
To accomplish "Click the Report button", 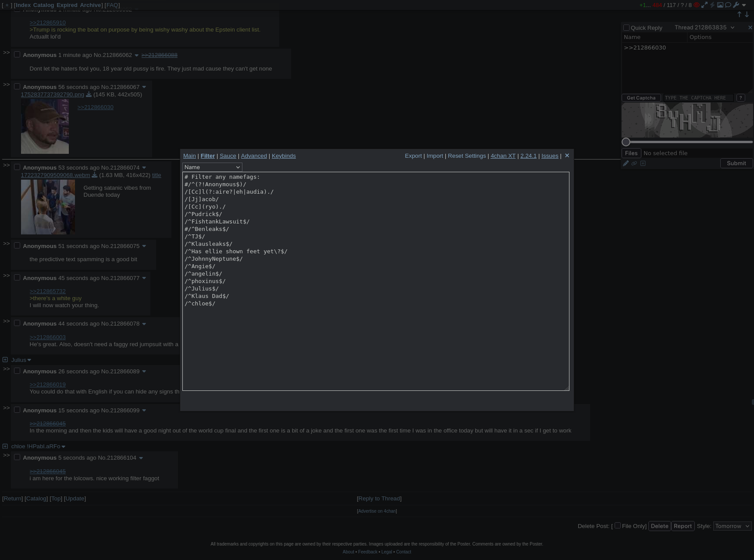I will coord(683,526).
